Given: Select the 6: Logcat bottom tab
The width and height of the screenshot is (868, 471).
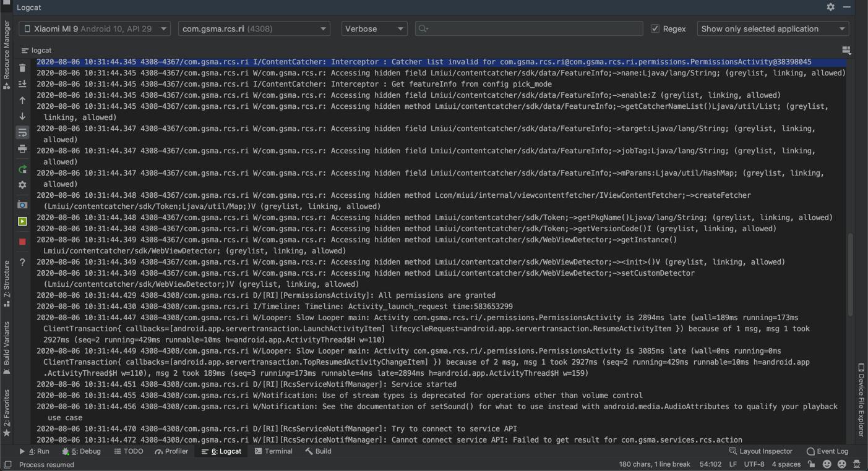Looking at the screenshot, I should (221, 451).
